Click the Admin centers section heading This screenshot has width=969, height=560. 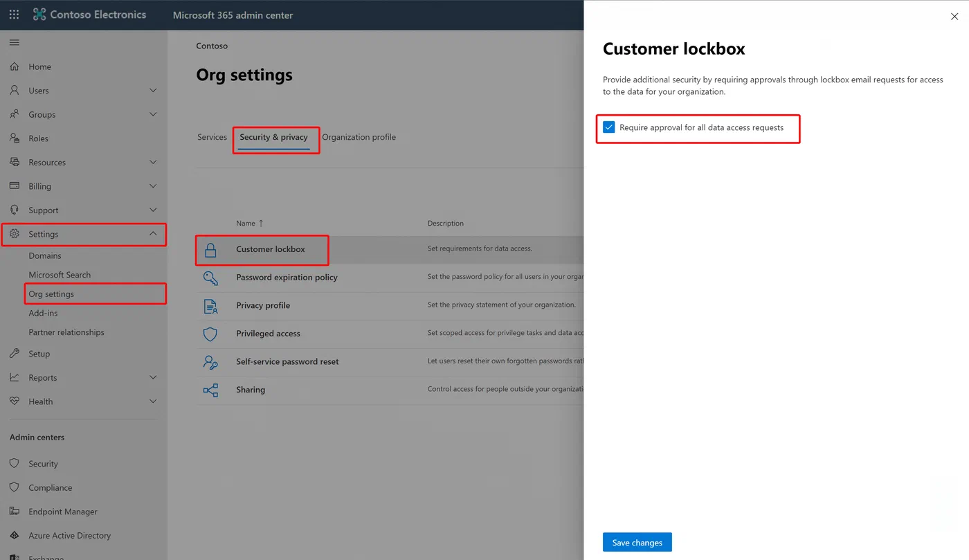tap(37, 437)
